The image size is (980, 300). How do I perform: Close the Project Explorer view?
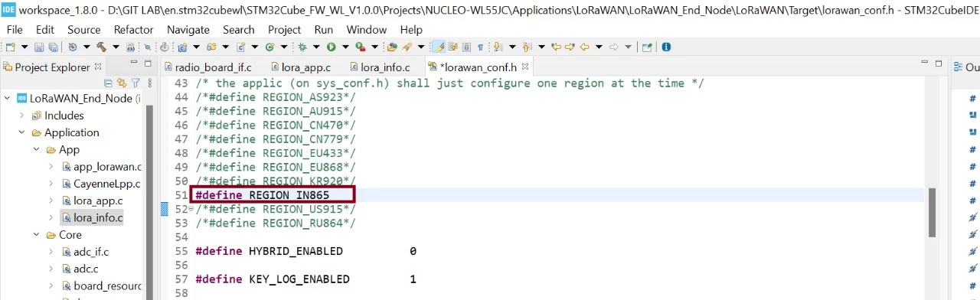pyautogui.click(x=98, y=67)
